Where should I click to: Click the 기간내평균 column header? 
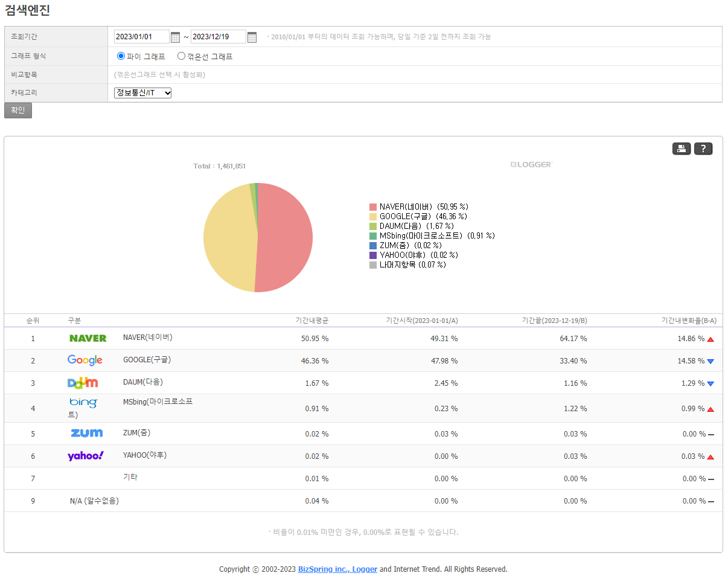(x=312, y=321)
